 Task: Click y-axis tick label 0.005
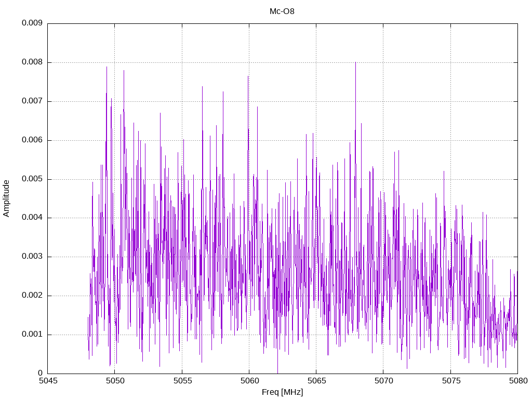(32, 179)
